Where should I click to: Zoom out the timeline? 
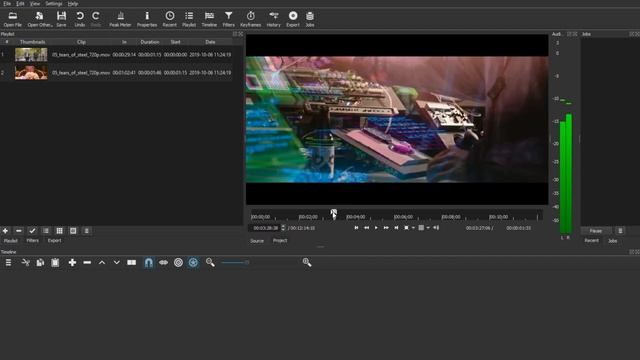[x=210, y=262]
